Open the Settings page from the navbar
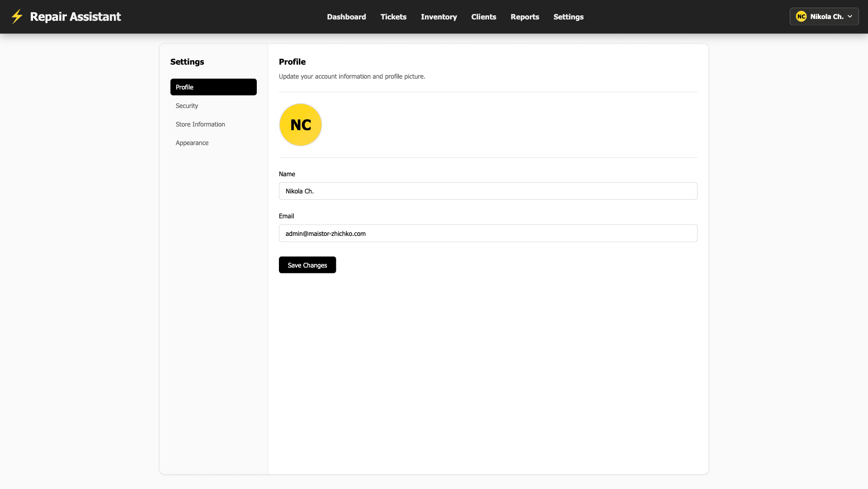The width and height of the screenshot is (868, 489). 568,17
